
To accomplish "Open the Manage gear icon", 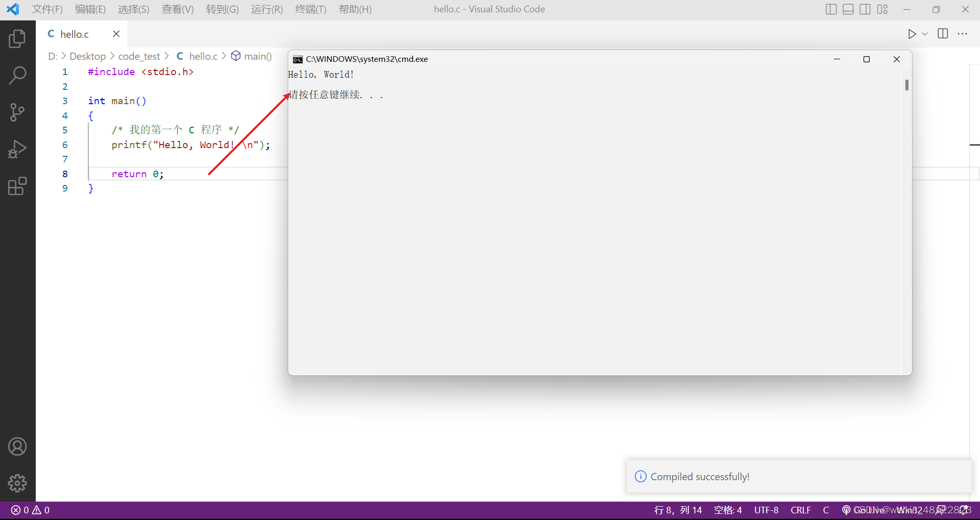I will 17,483.
